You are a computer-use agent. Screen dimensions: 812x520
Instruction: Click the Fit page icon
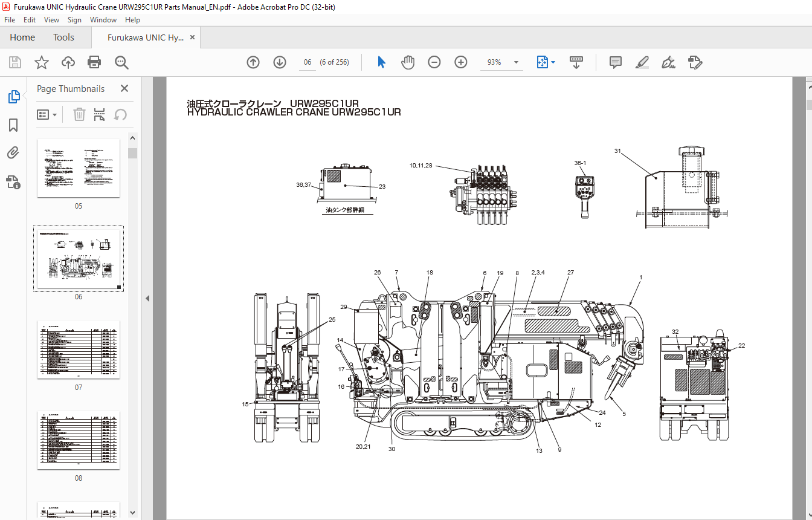tap(542, 62)
